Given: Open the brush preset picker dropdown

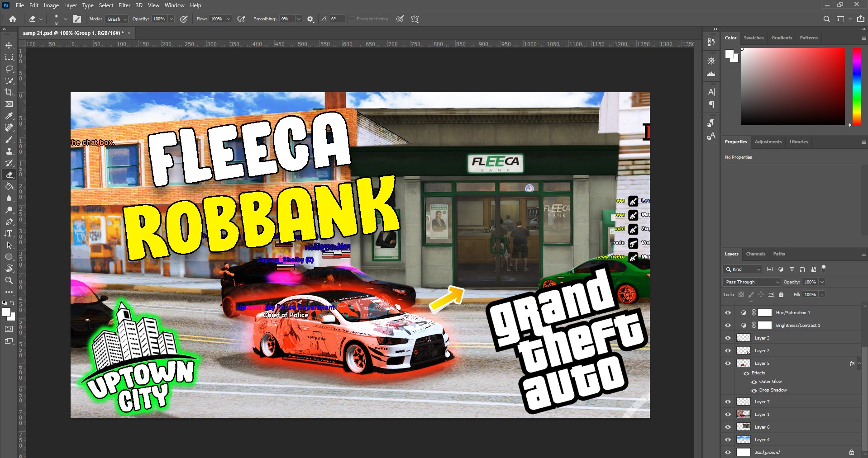Looking at the screenshot, I should [65, 19].
